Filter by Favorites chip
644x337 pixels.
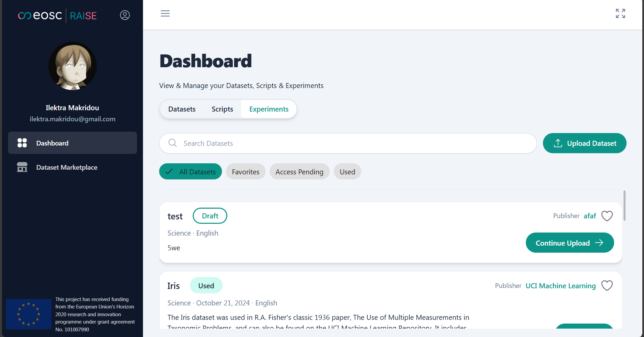[245, 172]
